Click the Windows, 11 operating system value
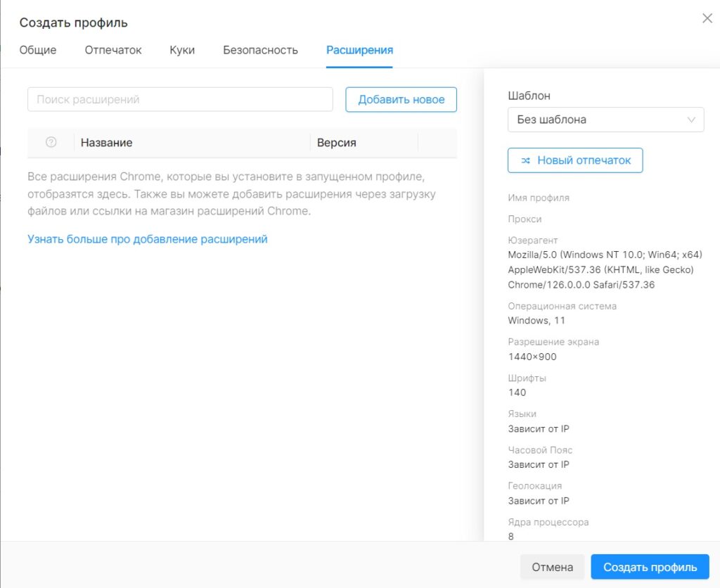Viewport: 720px width, 588px height. [536, 321]
